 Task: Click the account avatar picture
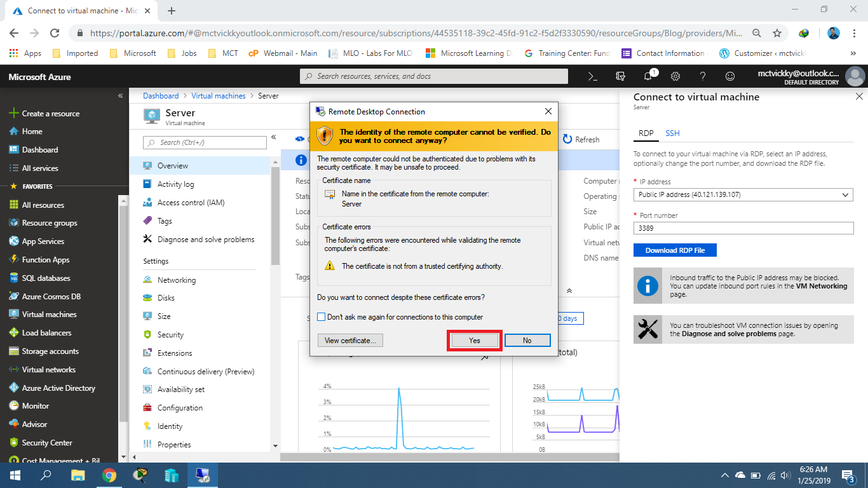pos(855,76)
